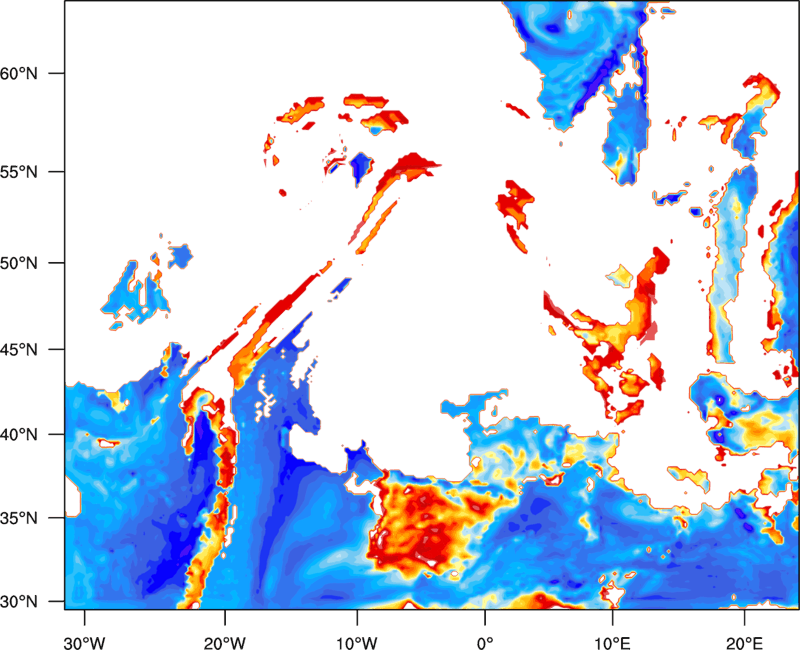Click the 55°N latitude label
The image size is (800, 650).
[19, 172]
